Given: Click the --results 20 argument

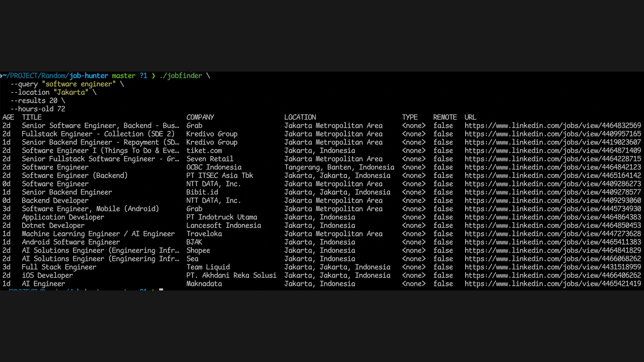Looking at the screenshot, I should tap(34, 101).
